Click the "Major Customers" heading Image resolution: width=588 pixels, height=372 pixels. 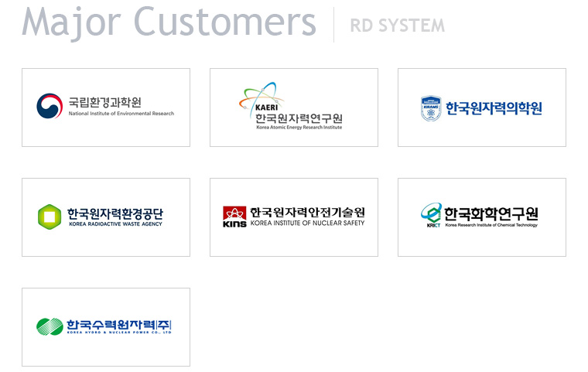click(x=169, y=22)
